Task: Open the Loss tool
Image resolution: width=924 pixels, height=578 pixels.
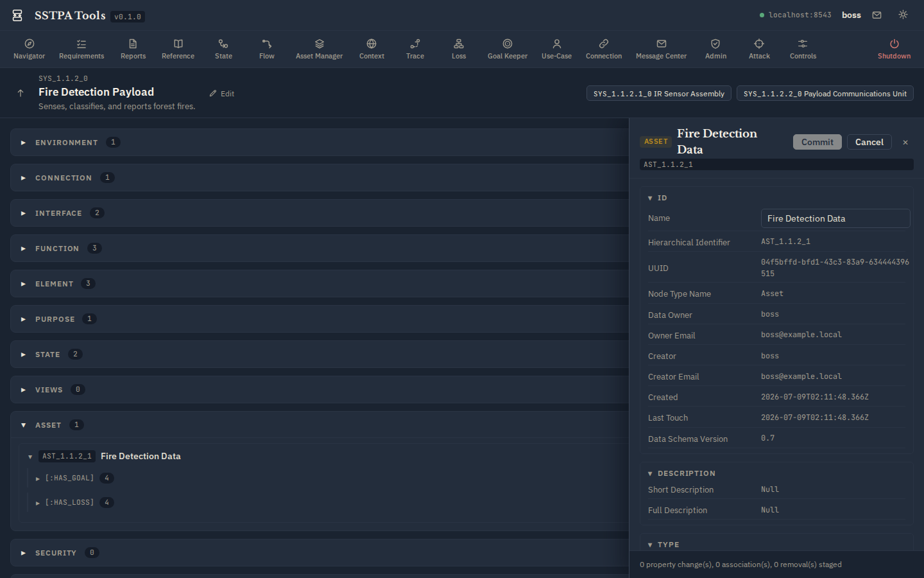Action: tap(459, 49)
